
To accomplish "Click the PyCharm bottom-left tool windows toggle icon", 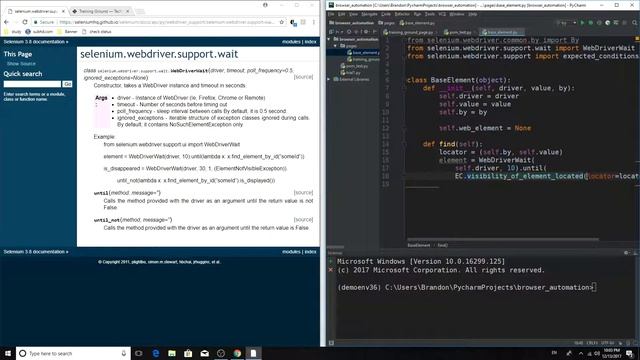I will [331, 343].
